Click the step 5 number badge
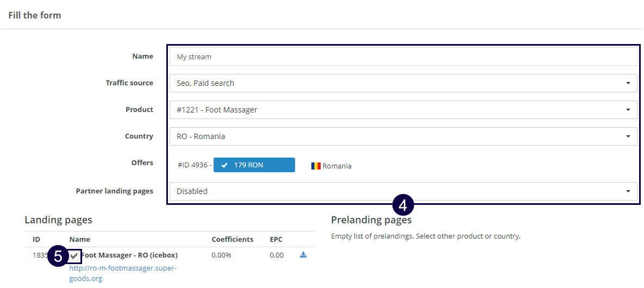The image size is (644, 288). pyautogui.click(x=58, y=256)
